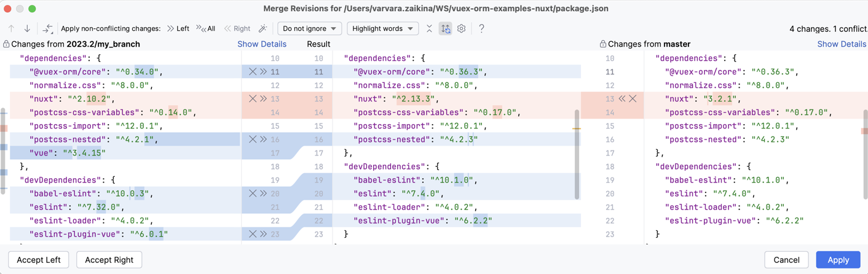
Task: Apply all non-conflicting changes
Action: click(x=206, y=28)
